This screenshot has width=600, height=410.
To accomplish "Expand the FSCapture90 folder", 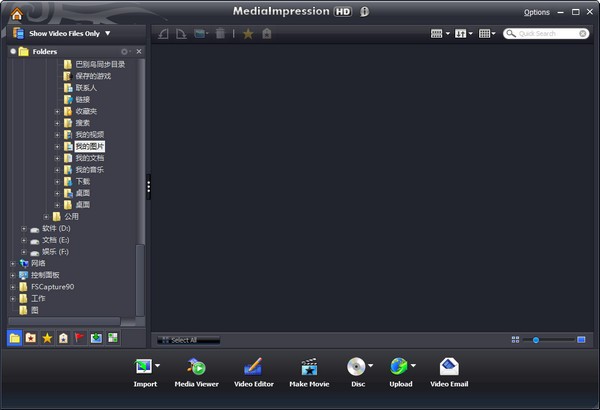I will pos(13,287).
